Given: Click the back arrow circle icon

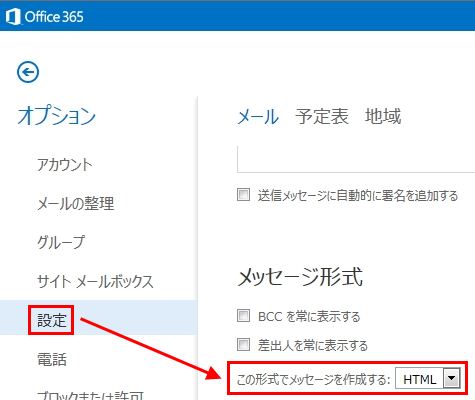Looking at the screenshot, I should click(x=28, y=72).
